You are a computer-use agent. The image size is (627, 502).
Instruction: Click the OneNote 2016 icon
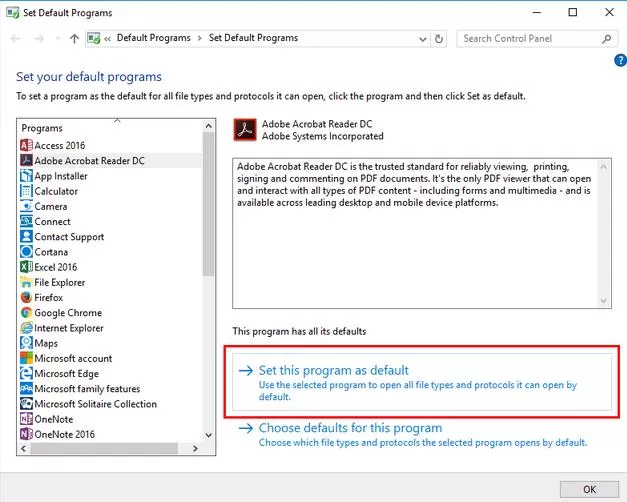click(26, 434)
